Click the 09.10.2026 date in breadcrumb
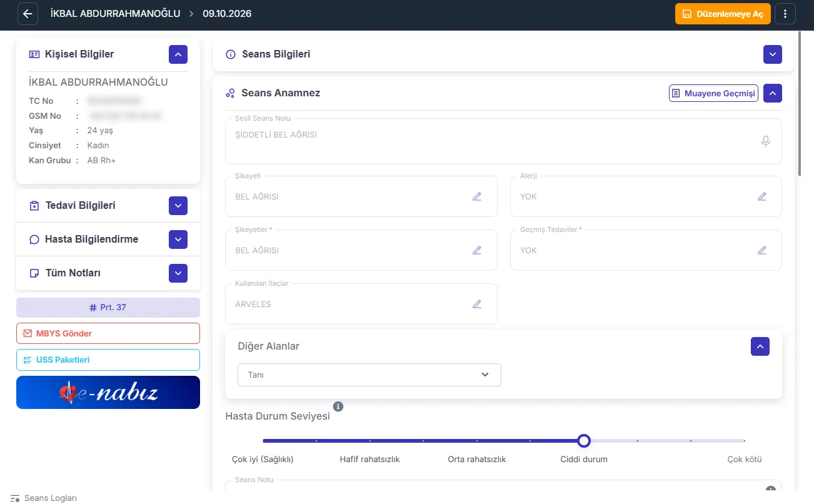 point(227,14)
